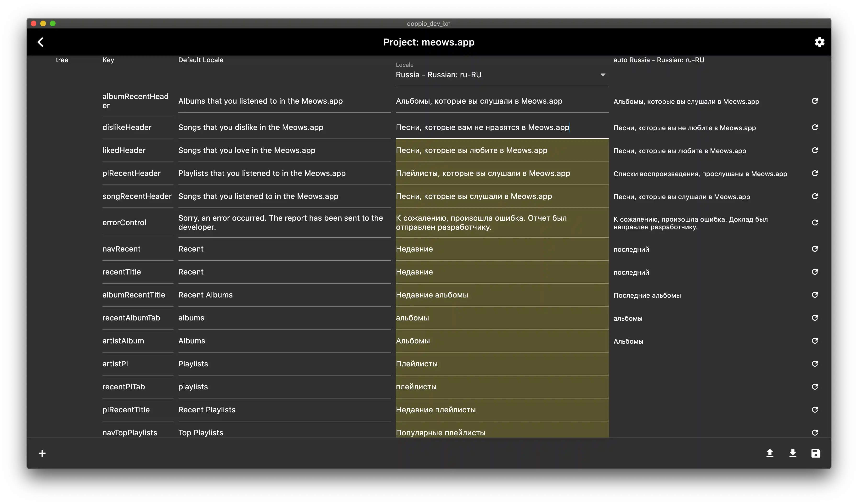Image resolution: width=858 pixels, height=504 pixels.
Task: Refresh auto translation for albumRecentHeader row
Action: 814,101
